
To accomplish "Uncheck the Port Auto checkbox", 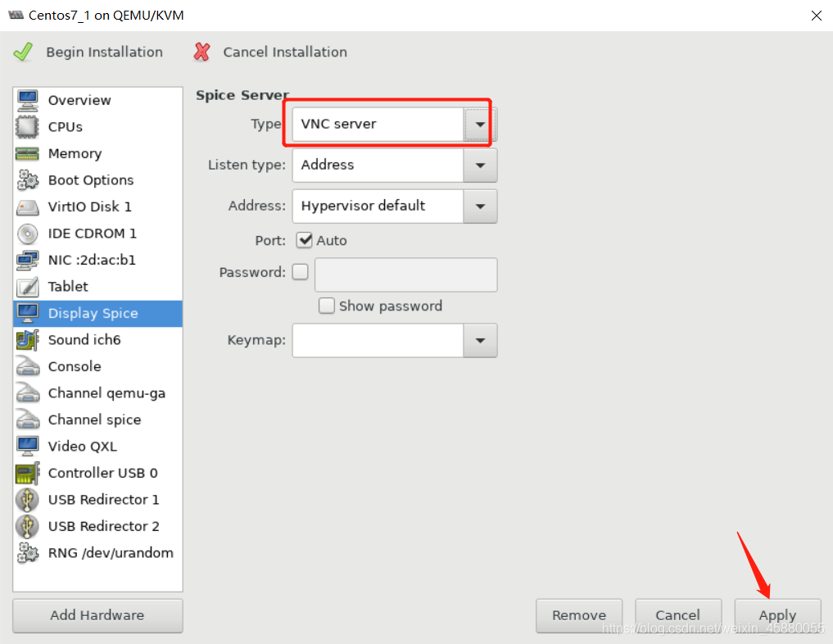I will (305, 240).
